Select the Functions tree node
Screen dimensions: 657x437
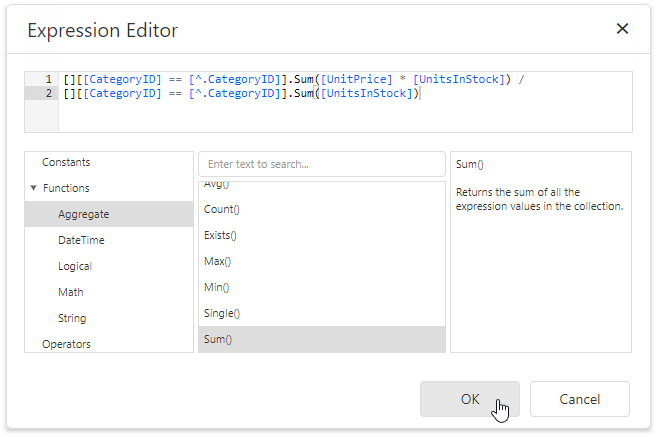(66, 188)
